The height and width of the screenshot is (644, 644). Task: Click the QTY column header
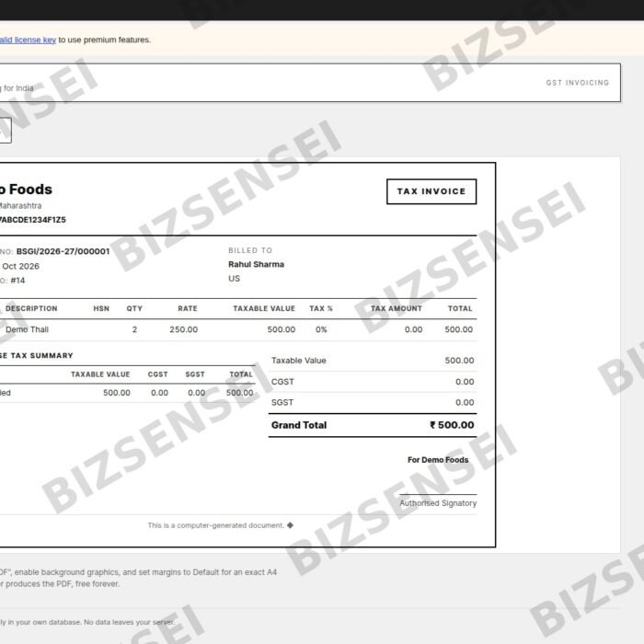click(x=134, y=308)
